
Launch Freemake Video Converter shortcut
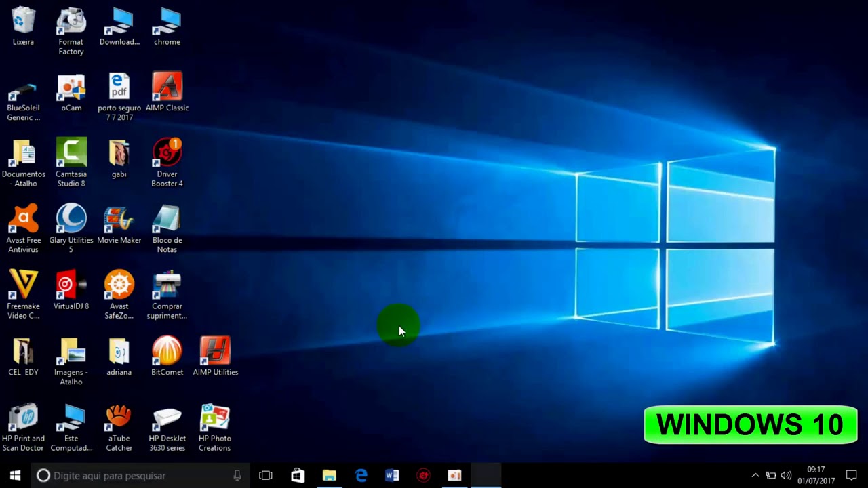point(23,296)
